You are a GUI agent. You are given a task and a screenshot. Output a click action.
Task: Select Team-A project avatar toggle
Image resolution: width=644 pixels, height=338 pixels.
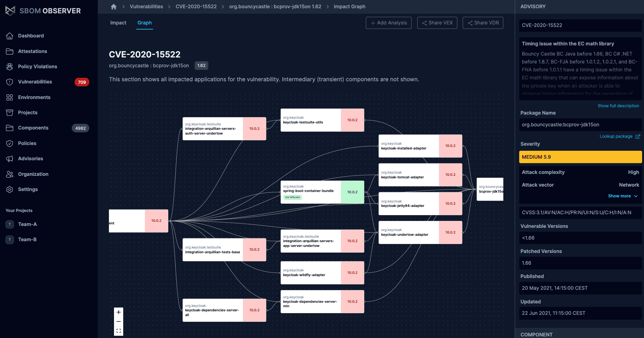click(x=10, y=224)
